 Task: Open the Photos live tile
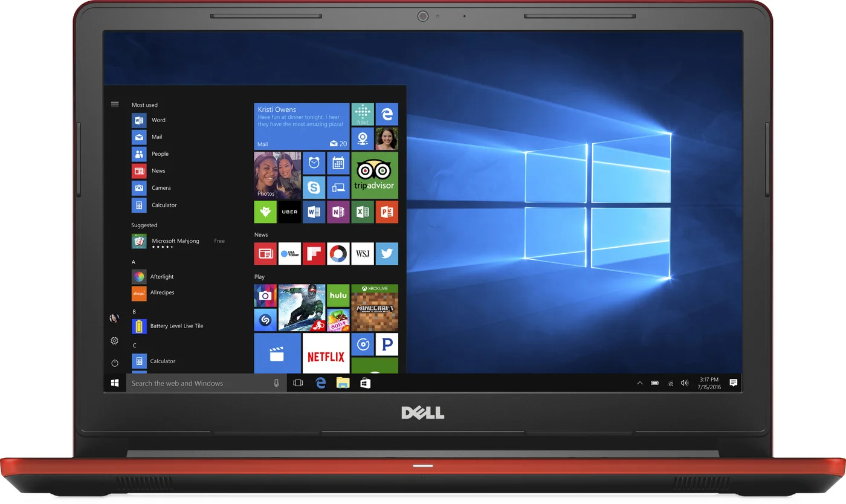click(x=277, y=175)
